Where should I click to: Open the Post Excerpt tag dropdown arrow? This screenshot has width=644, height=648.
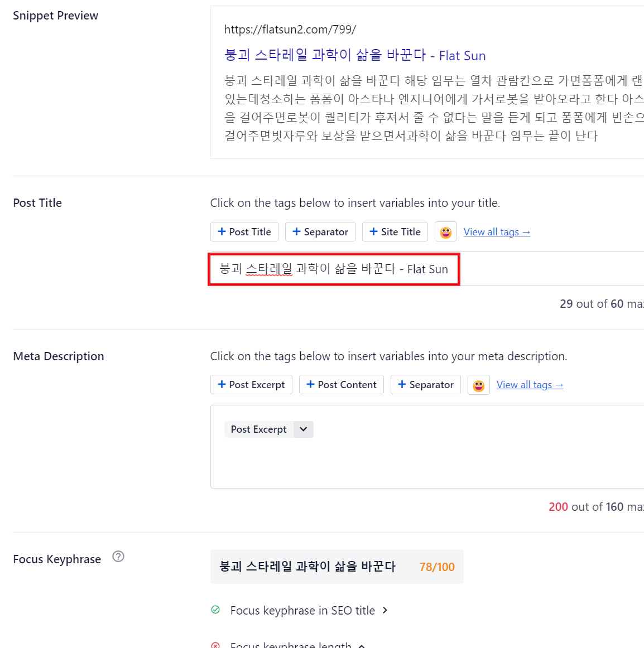click(303, 429)
